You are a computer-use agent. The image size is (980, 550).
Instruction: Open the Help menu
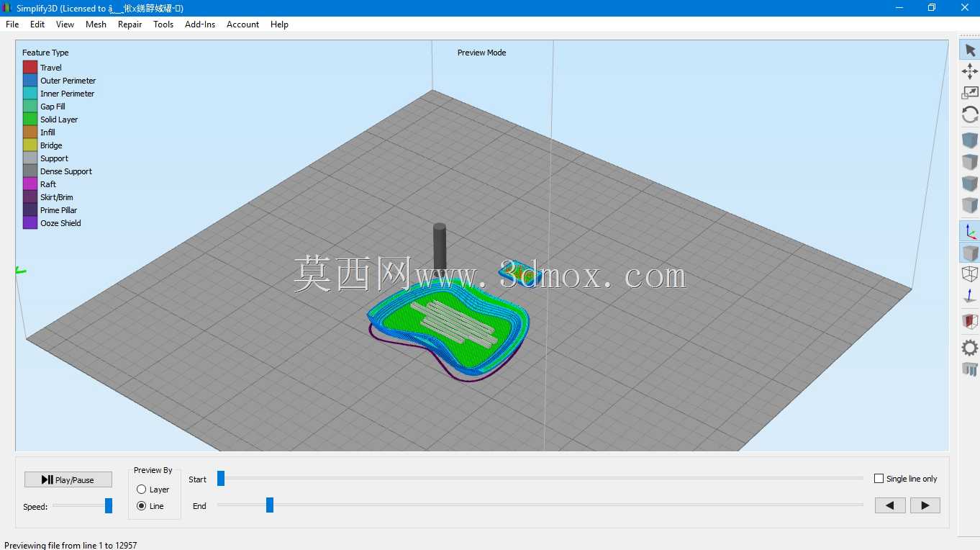click(279, 24)
